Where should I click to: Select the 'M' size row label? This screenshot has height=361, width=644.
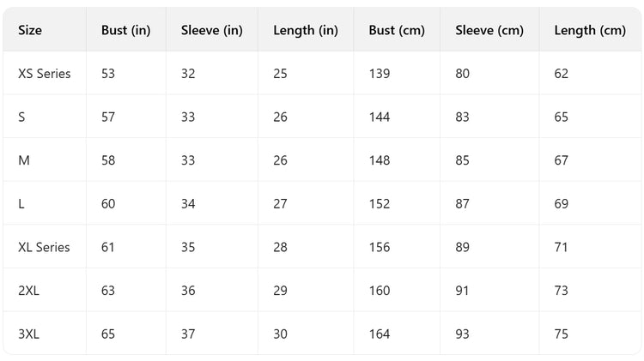(x=24, y=160)
